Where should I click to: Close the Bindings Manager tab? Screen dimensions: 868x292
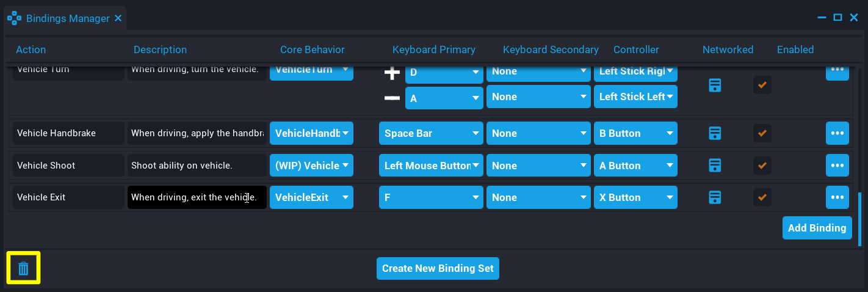tap(118, 18)
